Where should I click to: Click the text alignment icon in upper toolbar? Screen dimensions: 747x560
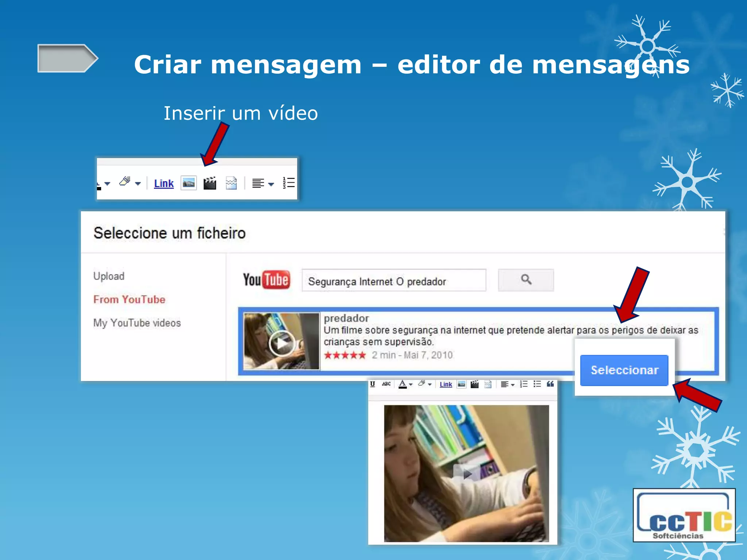(258, 183)
